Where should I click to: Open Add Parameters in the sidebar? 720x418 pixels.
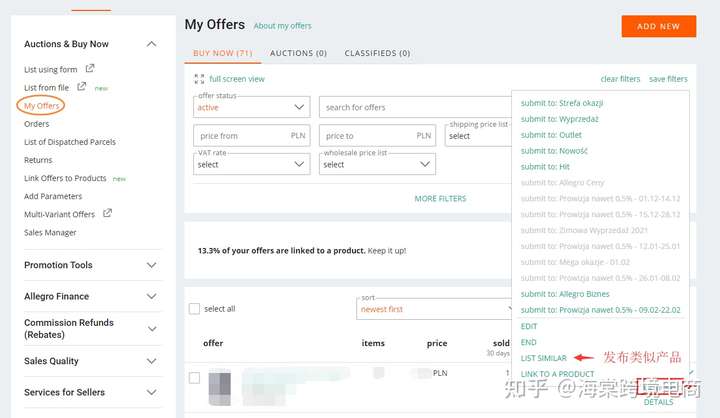point(53,196)
